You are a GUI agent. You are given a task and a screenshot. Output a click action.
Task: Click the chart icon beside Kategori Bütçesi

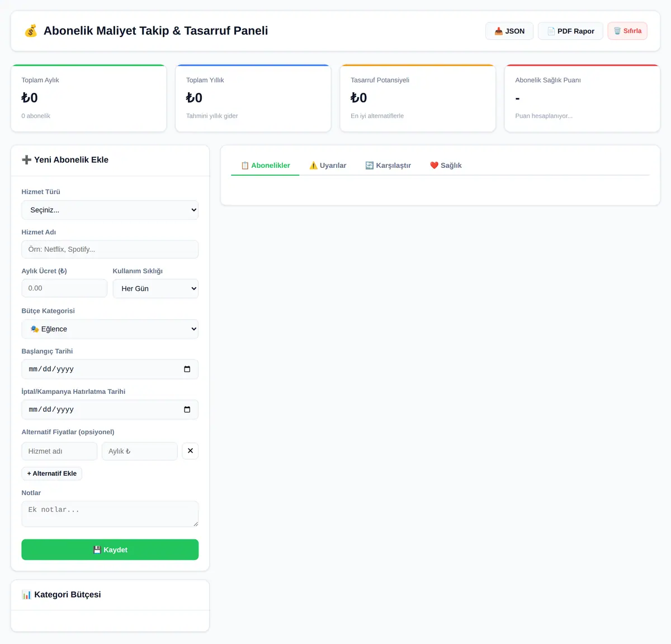coord(26,595)
